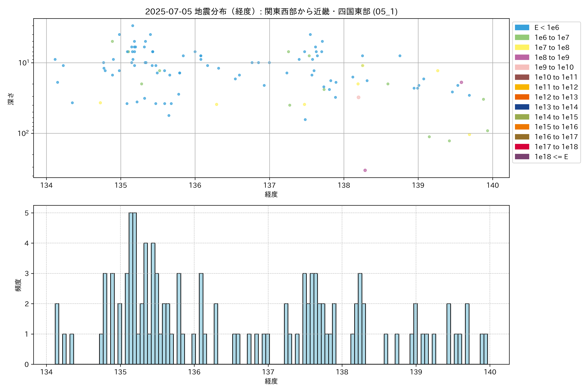Click the brown 1e10 to 1e11 legend swatch
588x392 pixels.
(x=522, y=77)
